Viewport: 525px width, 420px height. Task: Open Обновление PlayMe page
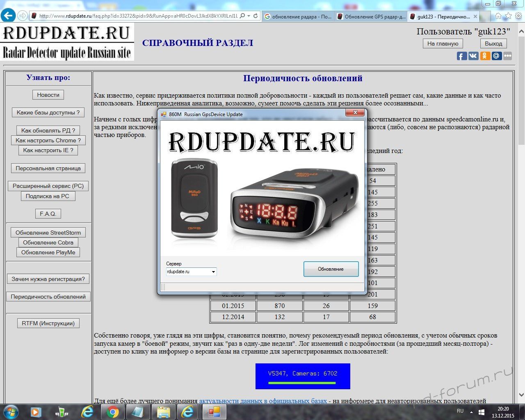coord(48,252)
